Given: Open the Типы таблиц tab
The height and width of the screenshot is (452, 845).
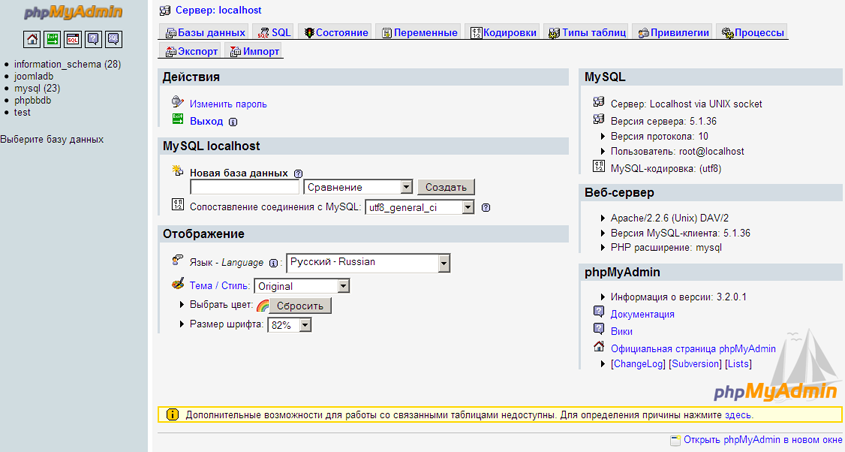Looking at the screenshot, I should [587, 32].
